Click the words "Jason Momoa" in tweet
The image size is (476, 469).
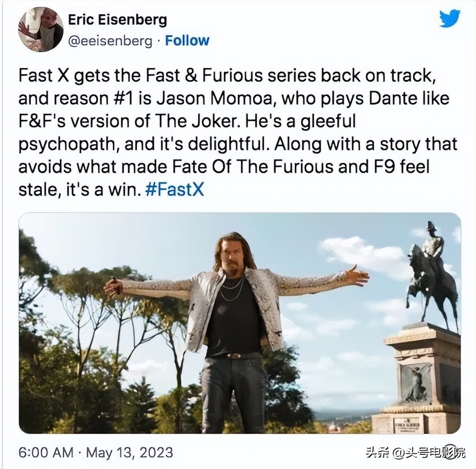[215, 98]
